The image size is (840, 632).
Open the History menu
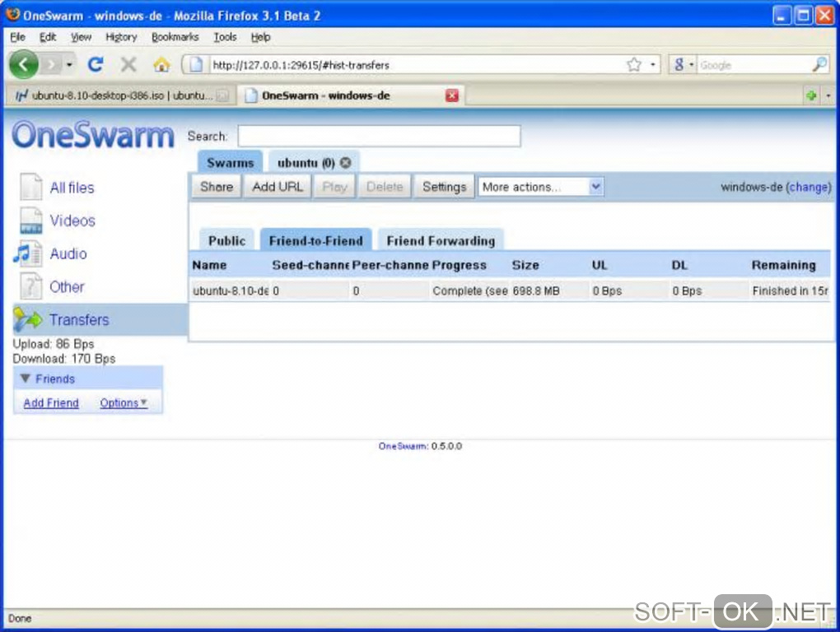121,37
